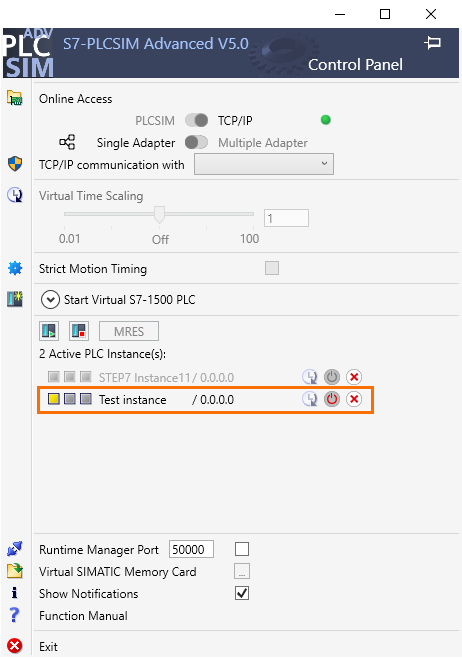This screenshot has height=658, width=462.
Task: Click the Virtual Time Scaling slider thumb
Action: pos(159,214)
